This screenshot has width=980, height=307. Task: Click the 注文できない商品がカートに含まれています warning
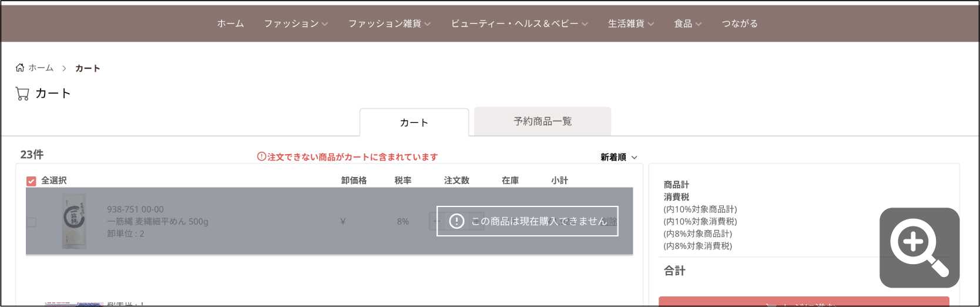pyautogui.click(x=353, y=157)
